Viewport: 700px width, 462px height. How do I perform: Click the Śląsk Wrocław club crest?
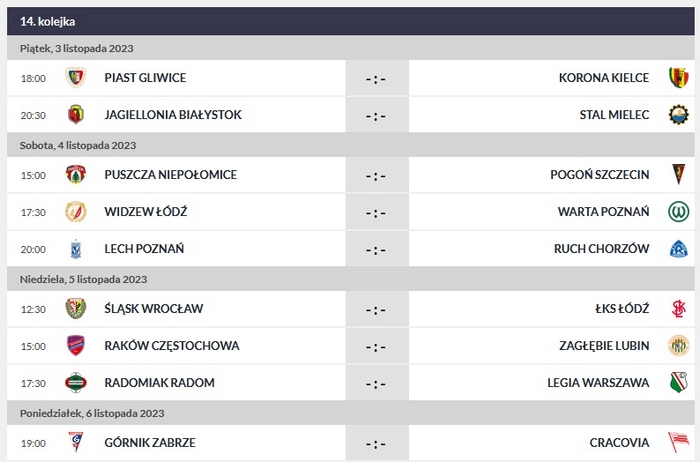point(75,309)
